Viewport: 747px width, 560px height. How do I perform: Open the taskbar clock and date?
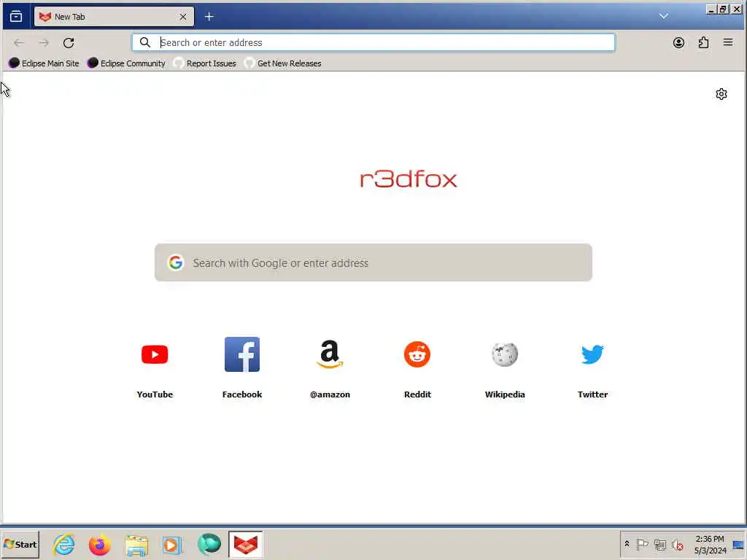[710, 544]
